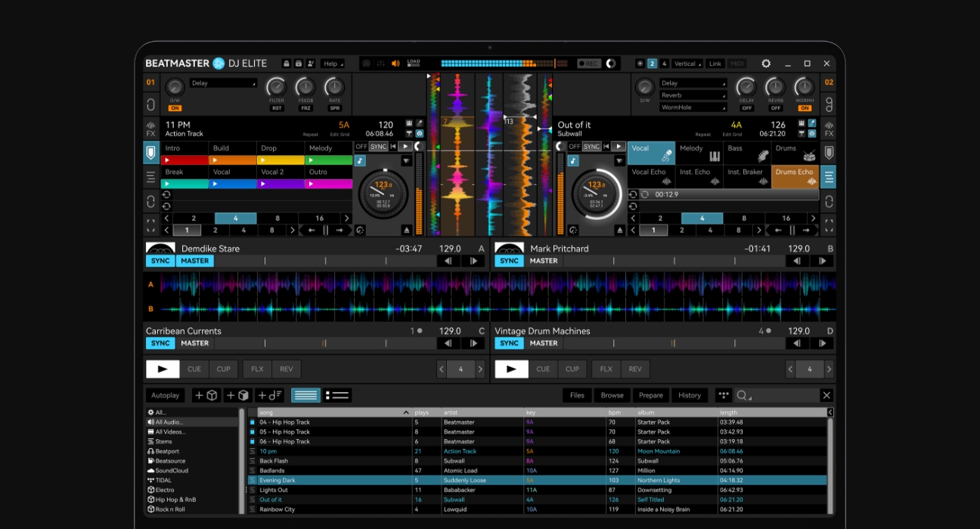Click the key lock music note on left deck
The width and height of the screenshot is (980, 529).
coord(361,161)
